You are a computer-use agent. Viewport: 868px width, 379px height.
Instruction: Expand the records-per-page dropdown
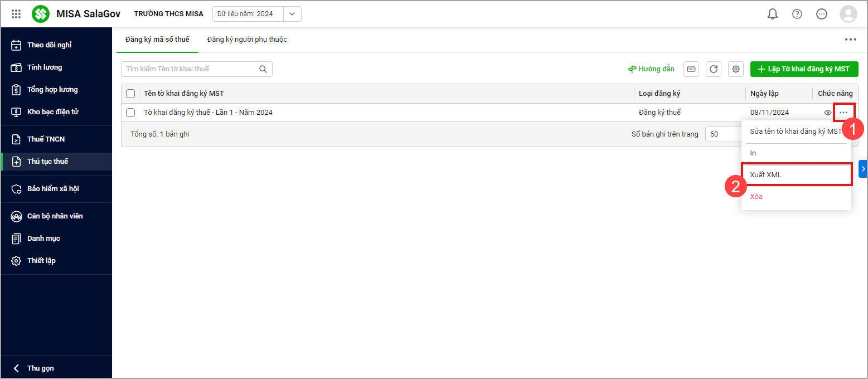click(x=722, y=134)
